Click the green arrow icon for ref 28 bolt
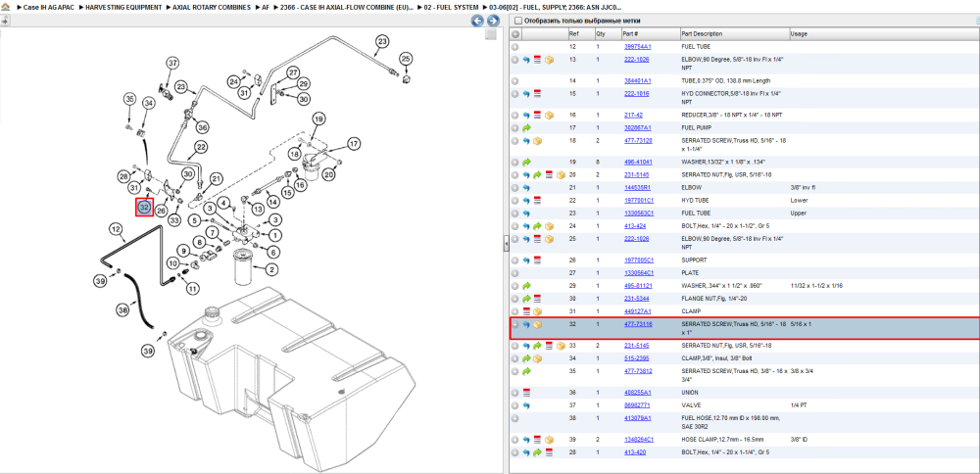 click(537, 452)
